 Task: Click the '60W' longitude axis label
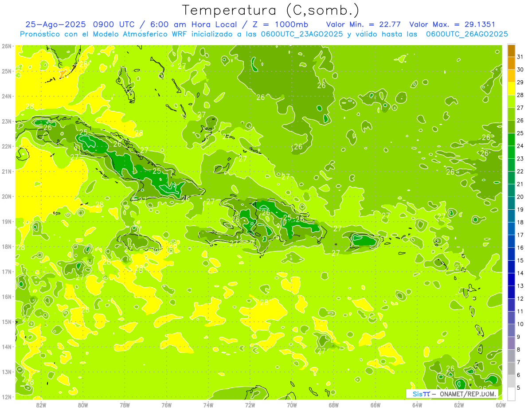click(501, 405)
